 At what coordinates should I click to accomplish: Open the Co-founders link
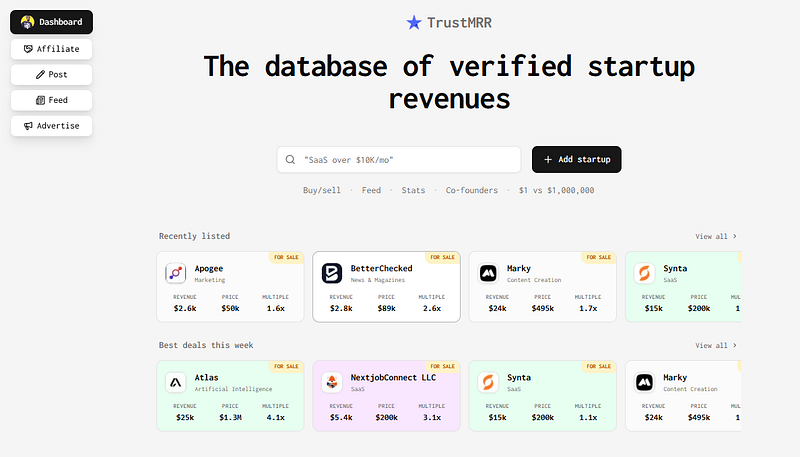471,190
